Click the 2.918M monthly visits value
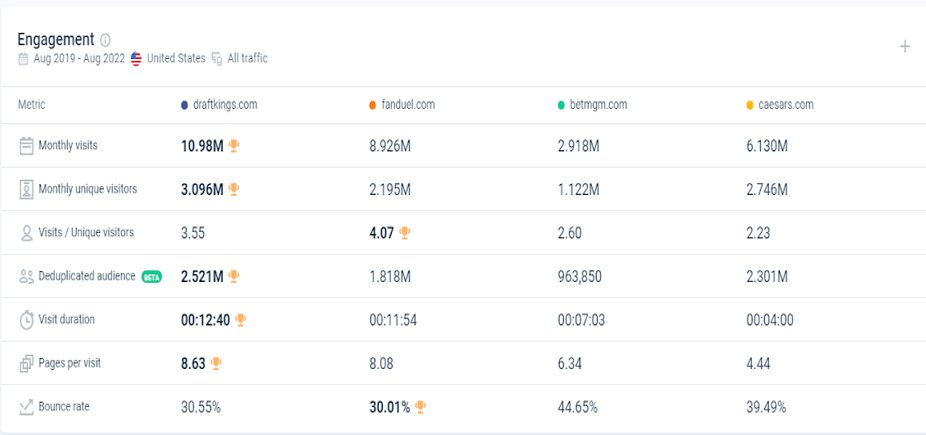926x435 pixels. (x=578, y=146)
